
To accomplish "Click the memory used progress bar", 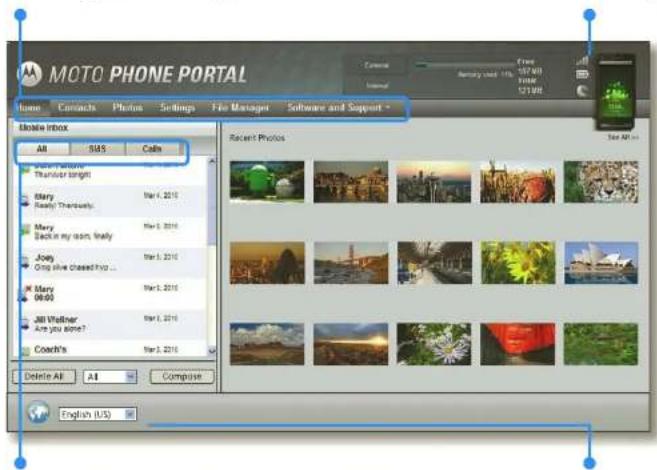I will [465, 65].
